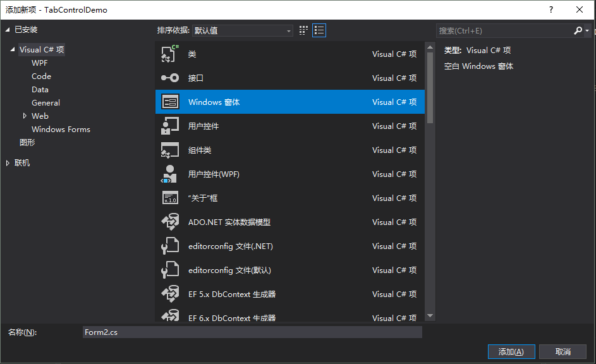
Task: Switch to small icons view
Action: pyautogui.click(x=303, y=30)
